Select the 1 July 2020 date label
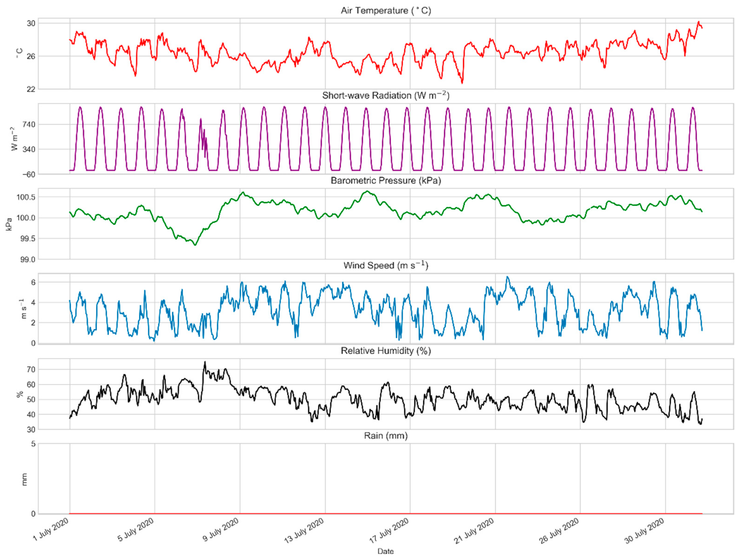Viewport: 741px width, 560px height. [x=51, y=529]
